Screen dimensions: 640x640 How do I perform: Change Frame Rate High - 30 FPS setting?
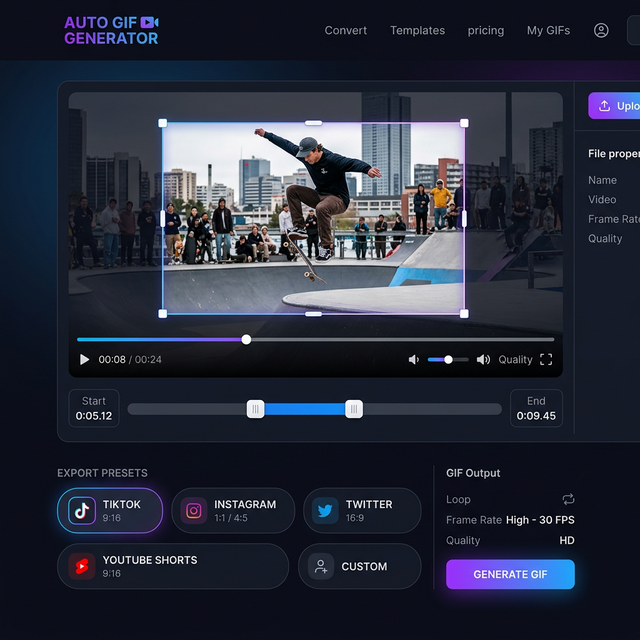510,520
